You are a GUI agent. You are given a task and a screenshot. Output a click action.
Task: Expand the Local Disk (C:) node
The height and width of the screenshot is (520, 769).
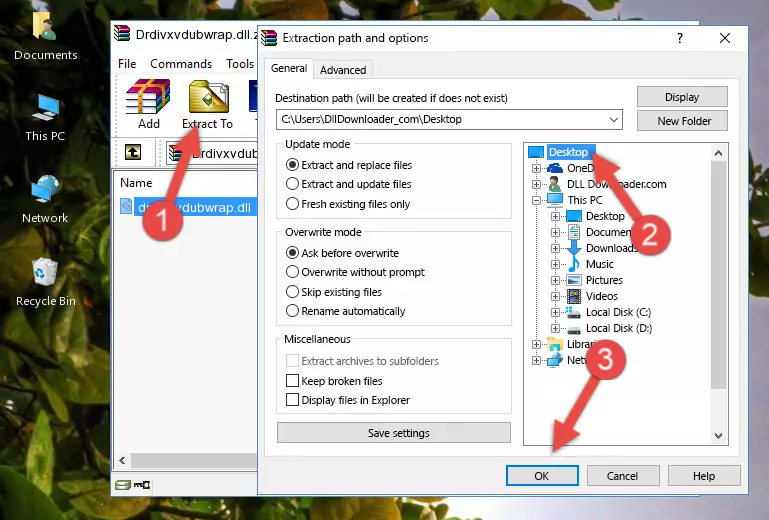click(x=555, y=312)
